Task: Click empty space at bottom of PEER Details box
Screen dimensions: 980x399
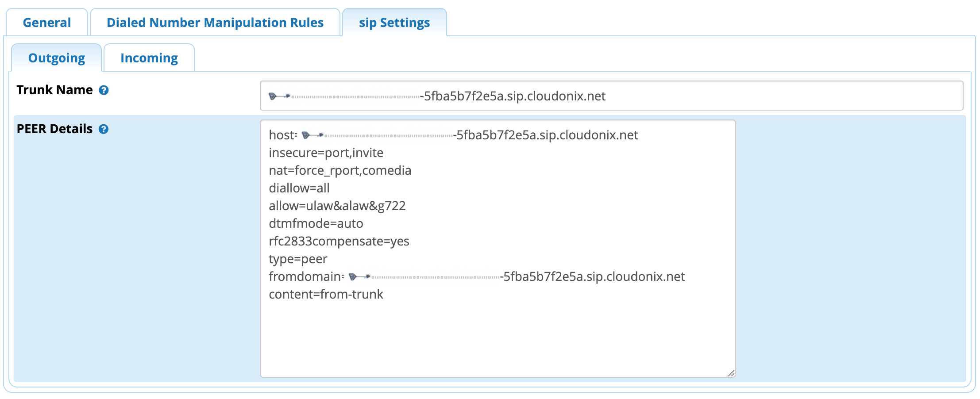Action: (x=498, y=341)
